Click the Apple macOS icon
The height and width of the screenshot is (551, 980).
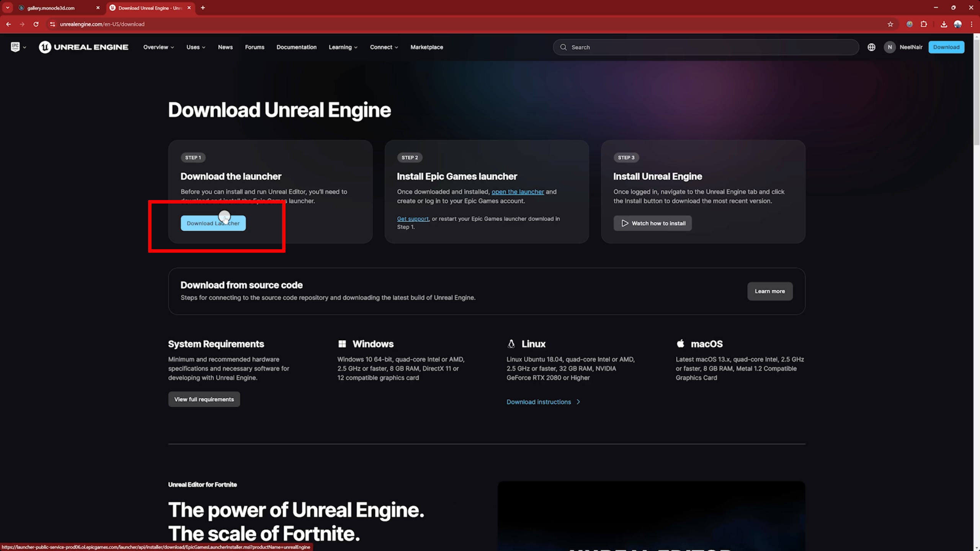coord(681,344)
